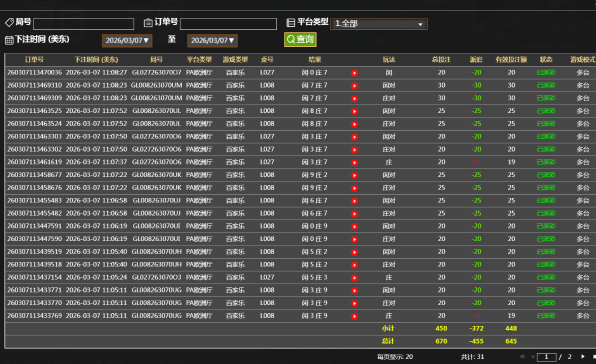Open the end date picker after 至
This screenshot has height=364, width=596.
[212, 40]
